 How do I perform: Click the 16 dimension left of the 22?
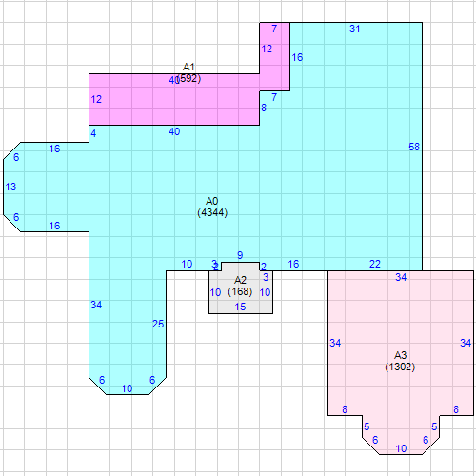pos(293,264)
